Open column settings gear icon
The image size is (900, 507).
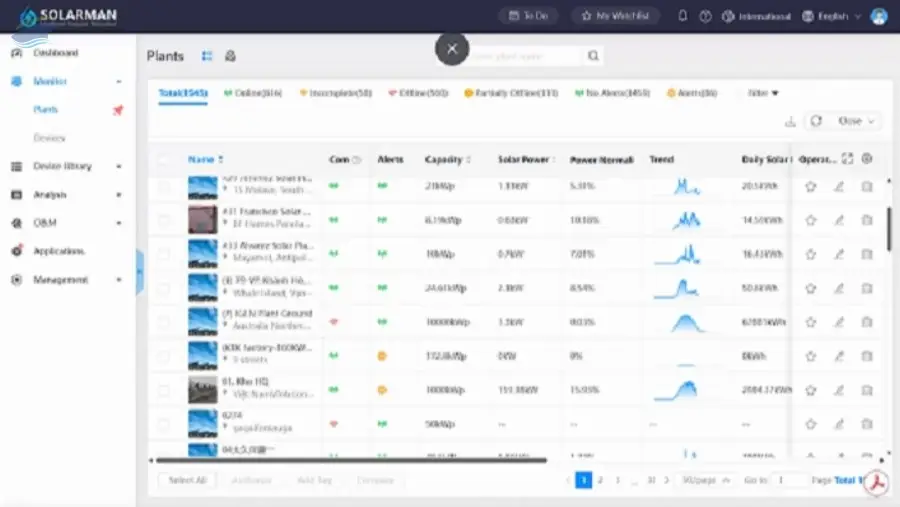pyautogui.click(x=867, y=158)
